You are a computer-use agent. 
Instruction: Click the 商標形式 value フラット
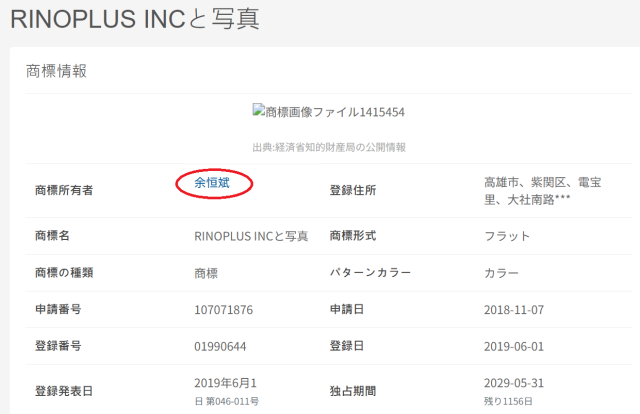coord(507,237)
